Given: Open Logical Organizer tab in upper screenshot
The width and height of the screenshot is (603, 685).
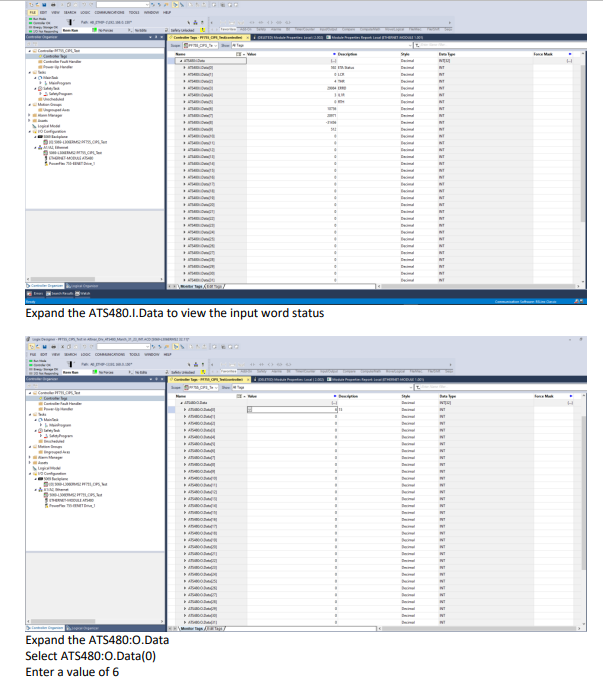Looking at the screenshot, I should 83,286.
